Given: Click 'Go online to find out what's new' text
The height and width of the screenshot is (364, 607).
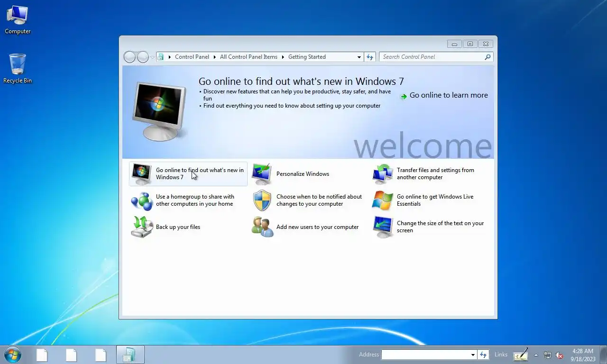Looking at the screenshot, I should (200, 173).
